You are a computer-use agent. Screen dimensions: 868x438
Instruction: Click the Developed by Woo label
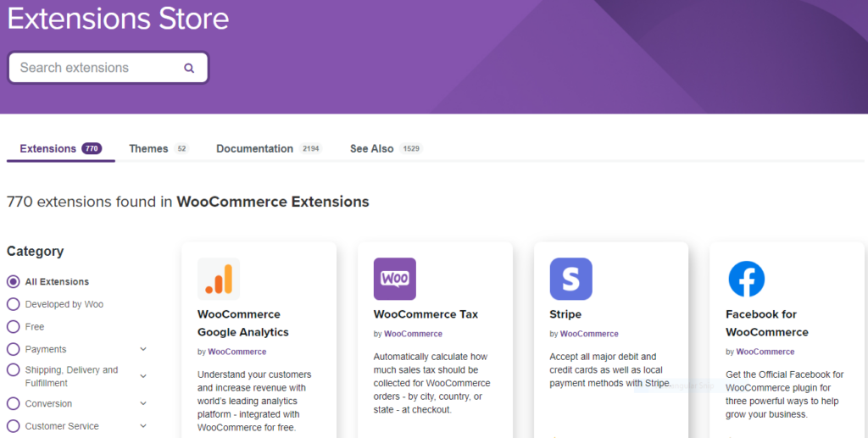pos(64,304)
